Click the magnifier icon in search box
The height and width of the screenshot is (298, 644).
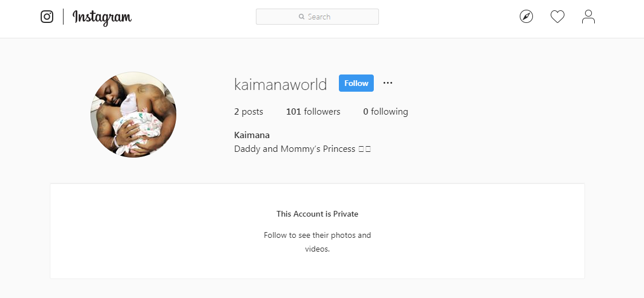pos(302,17)
